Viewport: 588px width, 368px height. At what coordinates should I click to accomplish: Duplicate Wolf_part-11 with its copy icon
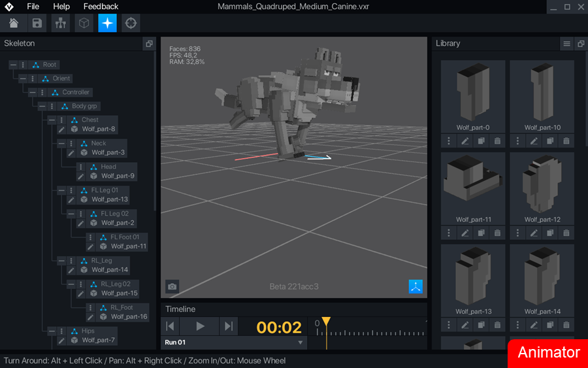click(x=481, y=233)
